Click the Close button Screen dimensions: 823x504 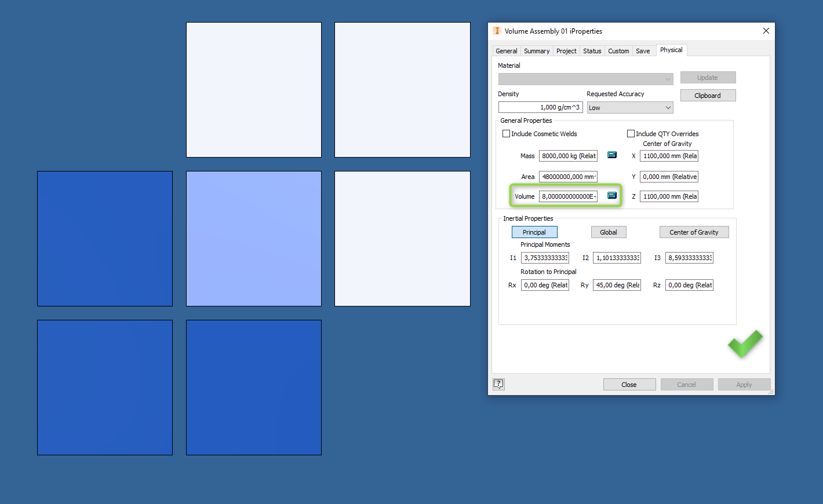click(x=629, y=385)
